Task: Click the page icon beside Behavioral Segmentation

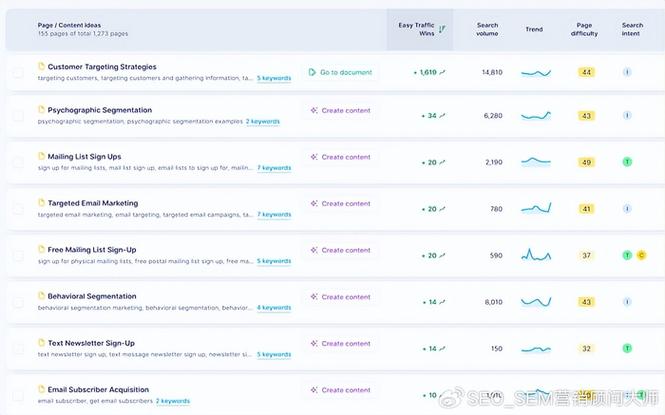Action: tap(42, 296)
